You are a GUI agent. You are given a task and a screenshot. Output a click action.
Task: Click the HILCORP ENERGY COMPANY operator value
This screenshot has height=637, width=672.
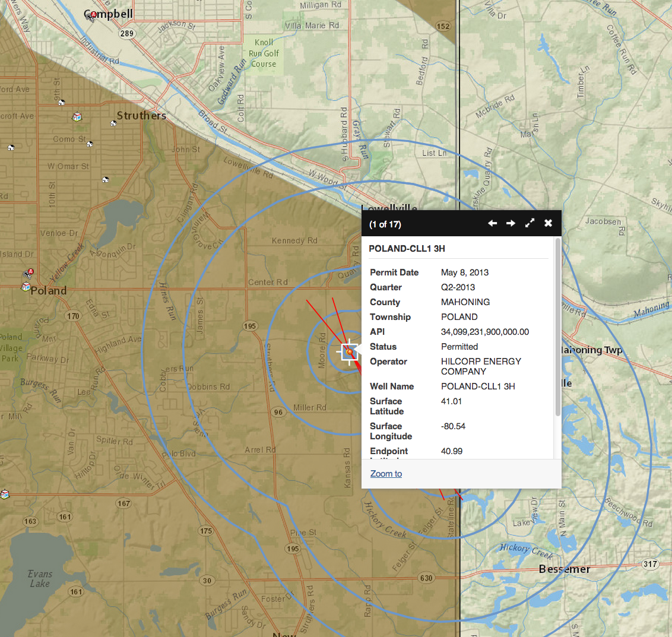[481, 366]
